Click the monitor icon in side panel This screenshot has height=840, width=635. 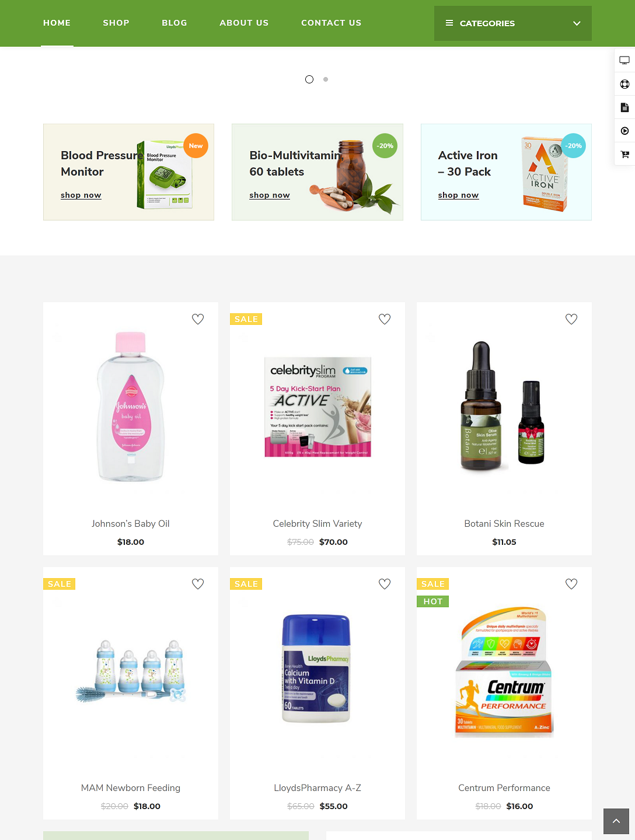624,60
